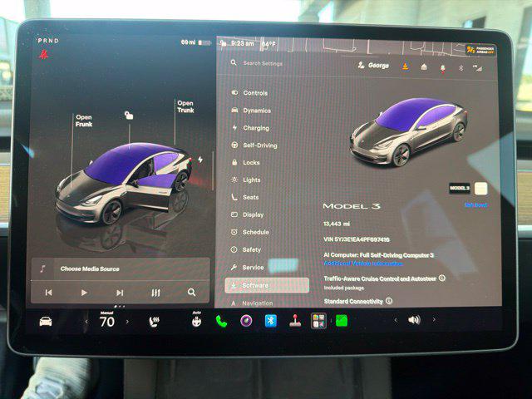This screenshot has width=532, height=399.
Task: Open Lights settings menu
Action: (x=246, y=180)
